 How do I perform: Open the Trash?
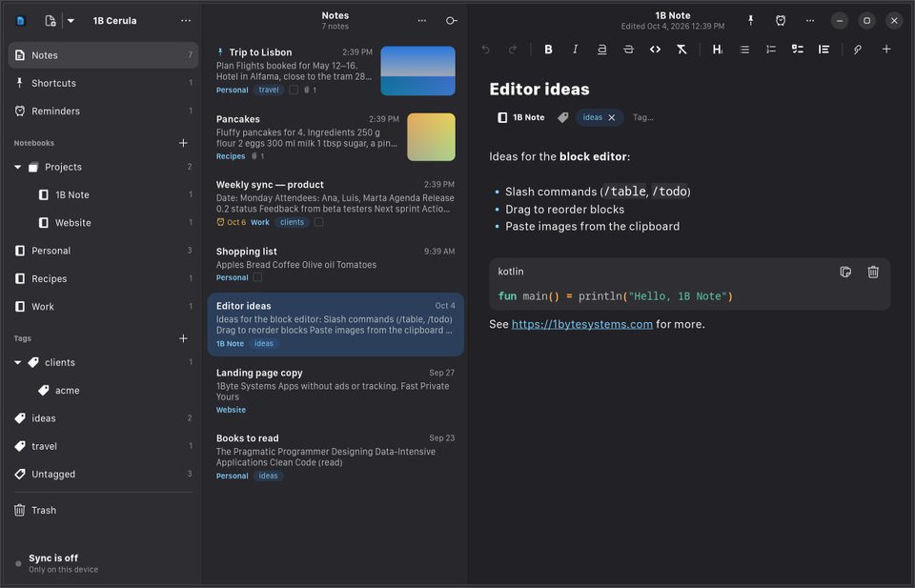[x=103, y=511]
